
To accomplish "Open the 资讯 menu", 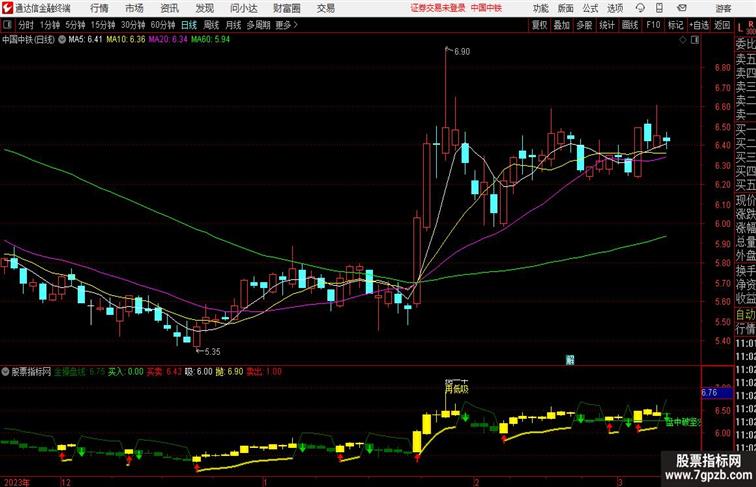I will point(169,8).
